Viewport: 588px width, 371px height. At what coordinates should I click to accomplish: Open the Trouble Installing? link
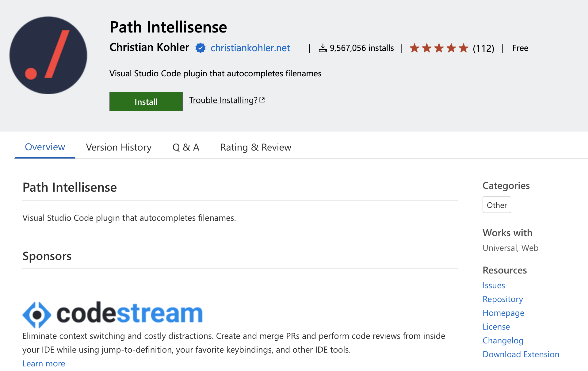click(x=223, y=100)
